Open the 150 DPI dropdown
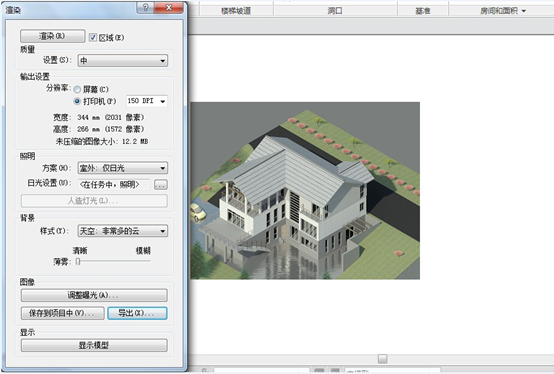The image size is (554, 374). point(147,101)
